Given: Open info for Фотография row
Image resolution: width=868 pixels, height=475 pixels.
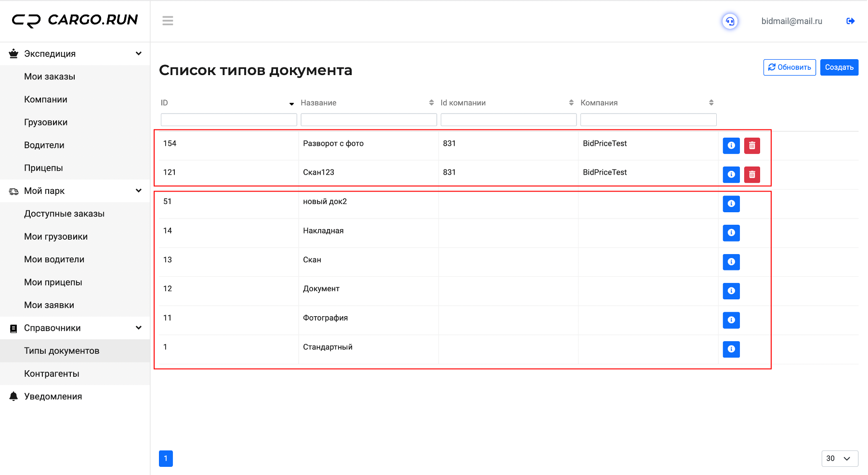Looking at the screenshot, I should tap(731, 320).
